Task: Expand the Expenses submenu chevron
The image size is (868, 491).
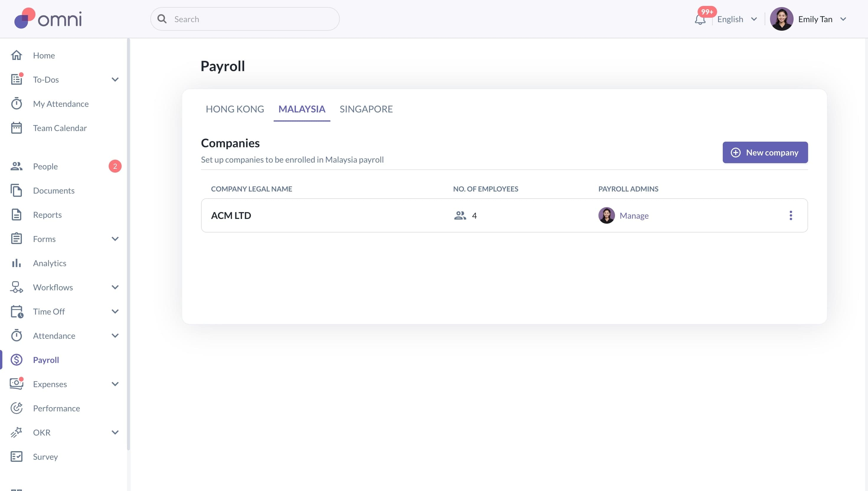Action: click(x=115, y=384)
